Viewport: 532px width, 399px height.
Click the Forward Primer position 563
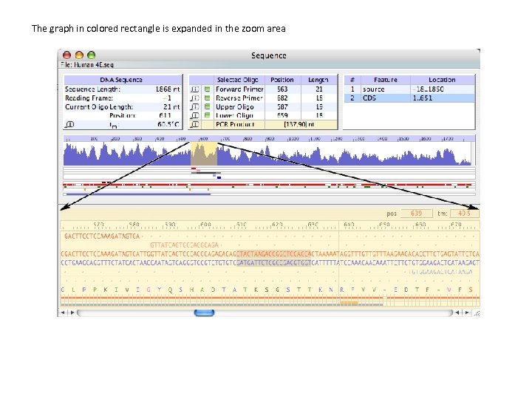[282, 89]
